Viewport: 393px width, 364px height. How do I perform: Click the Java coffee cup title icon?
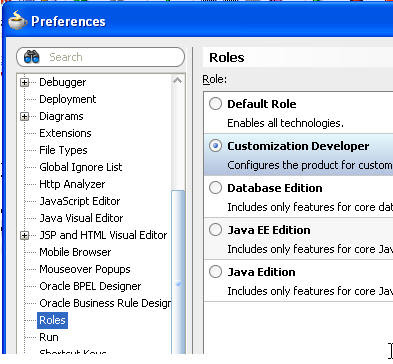pos(17,21)
